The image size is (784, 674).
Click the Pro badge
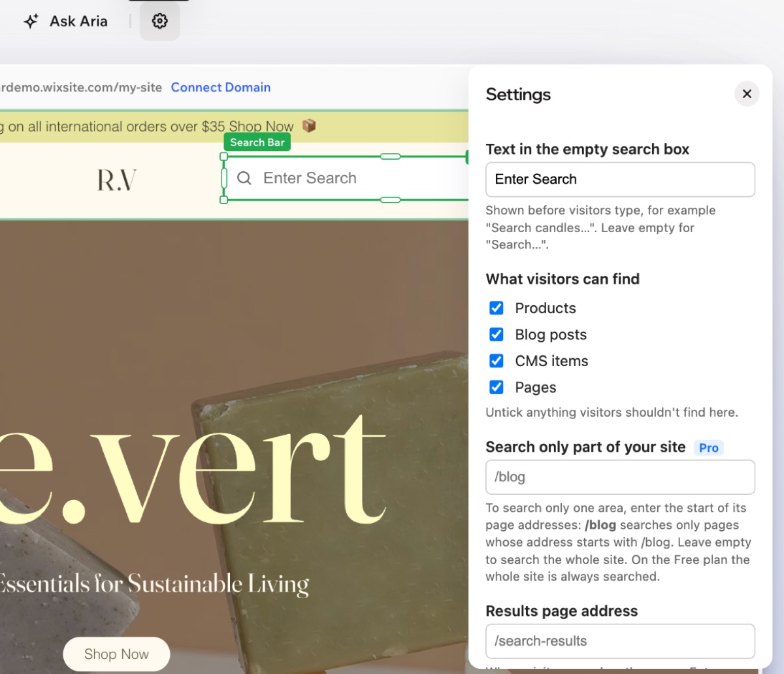(709, 448)
